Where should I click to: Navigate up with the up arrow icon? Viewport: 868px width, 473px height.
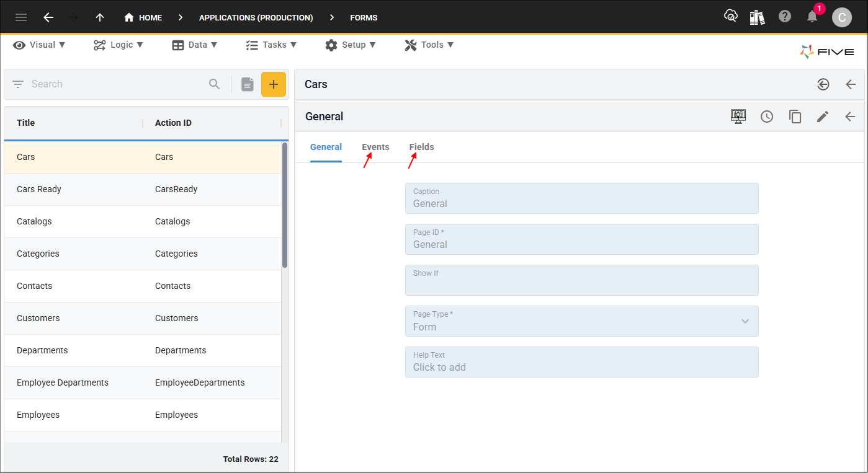100,17
